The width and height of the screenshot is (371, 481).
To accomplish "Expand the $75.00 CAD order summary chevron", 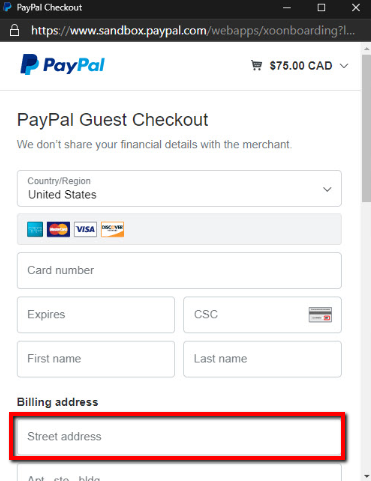I will pyautogui.click(x=344, y=66).
